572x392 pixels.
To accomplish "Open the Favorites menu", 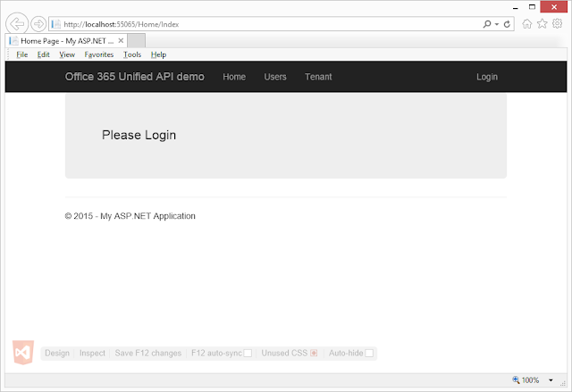I will (x=99, y=54).
